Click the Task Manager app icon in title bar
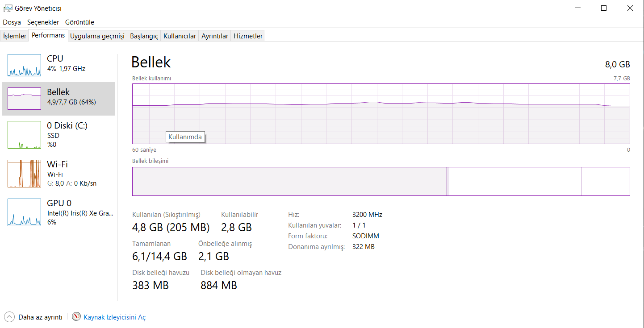This screenshot has width=644, height=328. coord(8,8)
